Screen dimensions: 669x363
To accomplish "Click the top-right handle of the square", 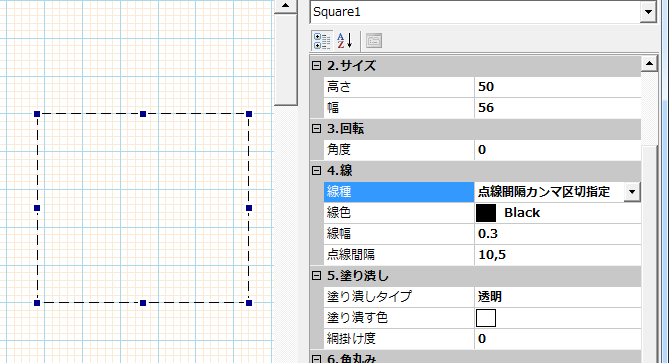I will (249, 114).
